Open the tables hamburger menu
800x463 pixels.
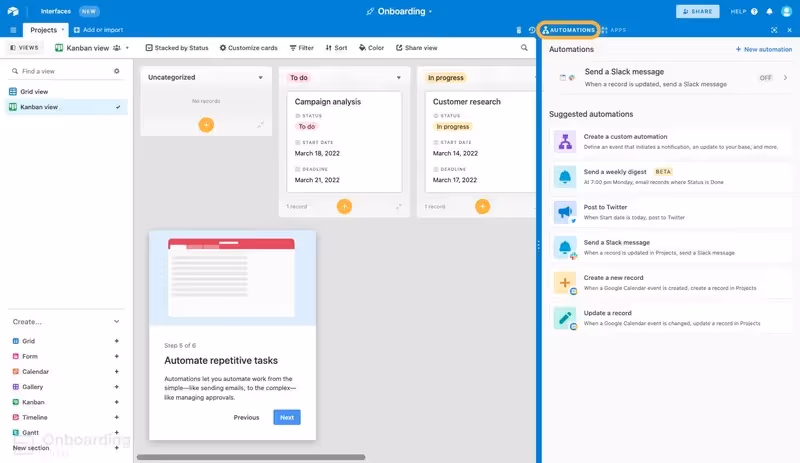13,30
